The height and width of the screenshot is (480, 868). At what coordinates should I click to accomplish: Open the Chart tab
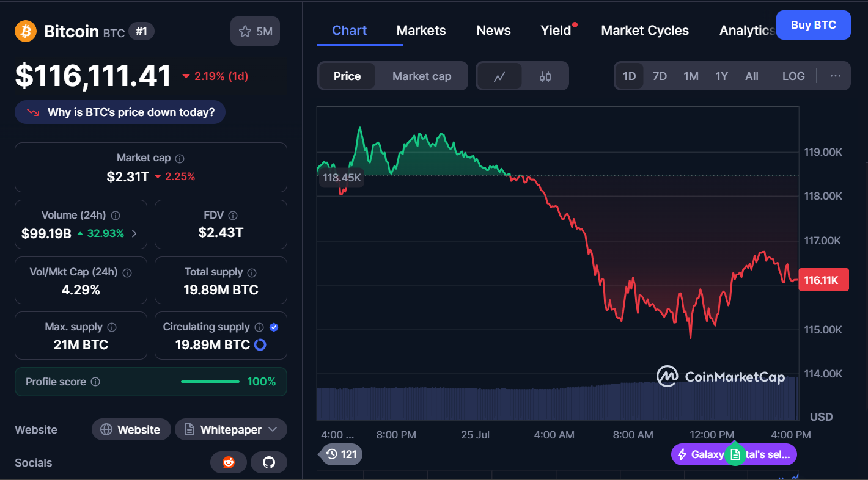click(x=349, y=31)
